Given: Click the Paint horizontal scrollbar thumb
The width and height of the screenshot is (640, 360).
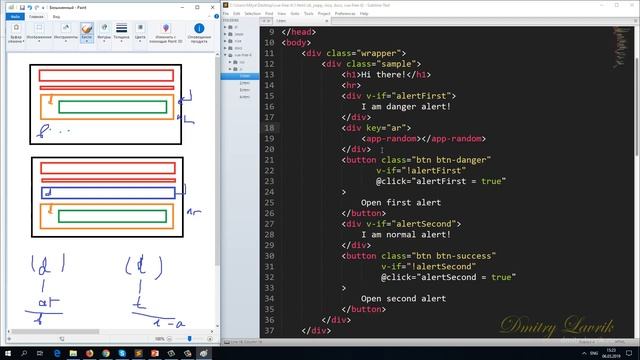Looking at the screenshot, I should (55, 331).
